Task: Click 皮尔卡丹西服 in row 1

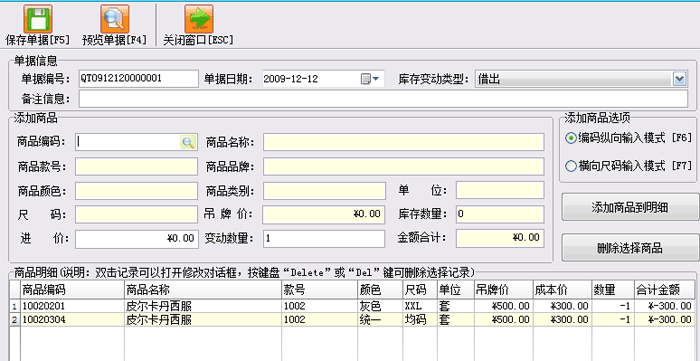Action: 159,306
